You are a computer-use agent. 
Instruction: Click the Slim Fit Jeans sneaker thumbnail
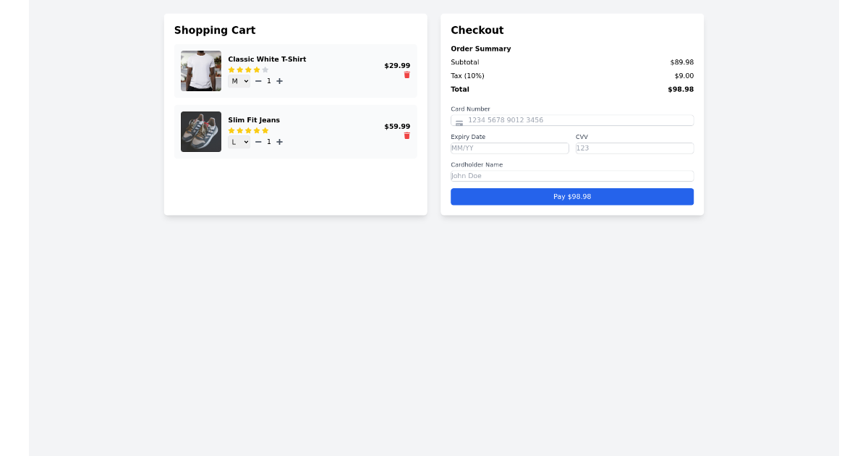tap(200, 131)
